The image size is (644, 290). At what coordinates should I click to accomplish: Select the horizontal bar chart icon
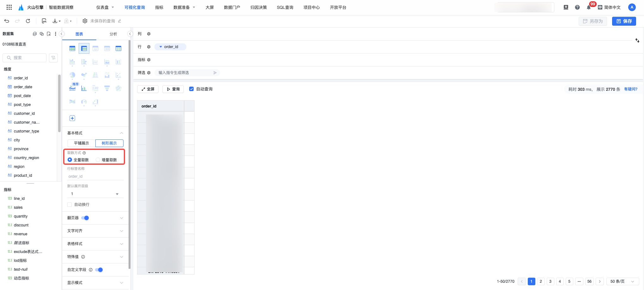tap(84, 62)
